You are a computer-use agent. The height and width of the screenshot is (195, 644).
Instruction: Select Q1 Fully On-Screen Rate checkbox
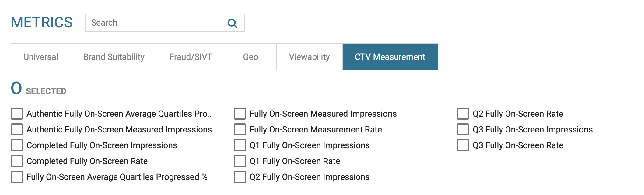(x=240, y=161)
